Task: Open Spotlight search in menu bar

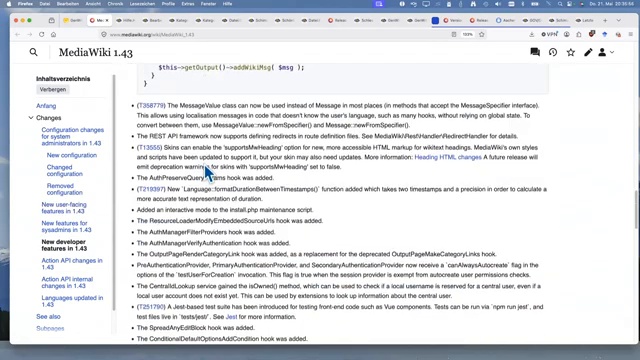Action: [560, 4]
